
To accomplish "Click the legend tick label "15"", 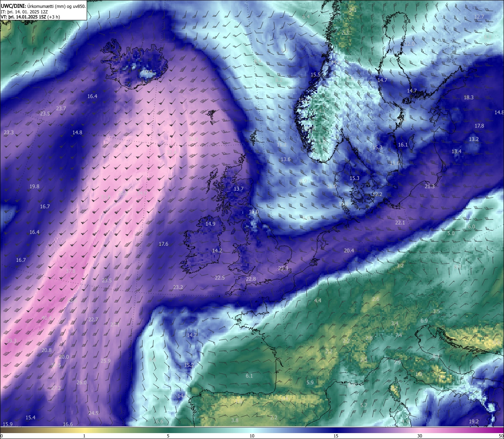I will [336, 436].
